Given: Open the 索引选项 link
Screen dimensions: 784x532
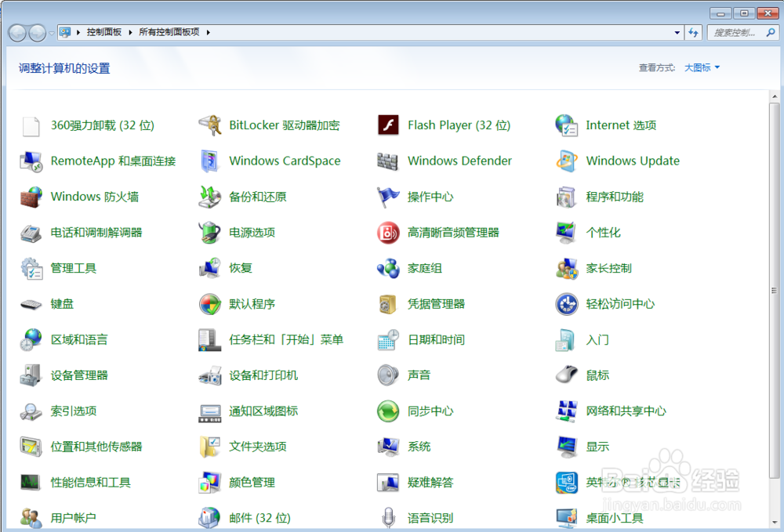Looking at the screenshot, I should 74,411.
